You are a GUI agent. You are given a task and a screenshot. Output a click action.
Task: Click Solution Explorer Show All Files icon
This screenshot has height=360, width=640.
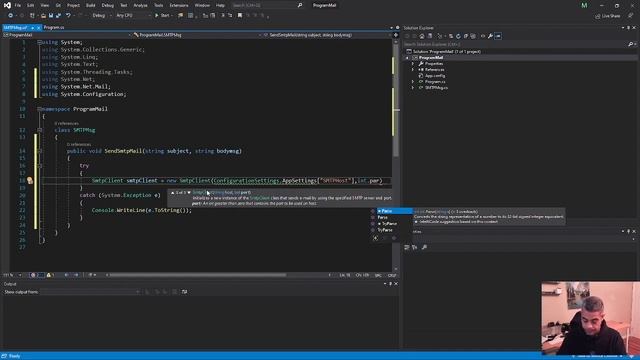point(473,36)
